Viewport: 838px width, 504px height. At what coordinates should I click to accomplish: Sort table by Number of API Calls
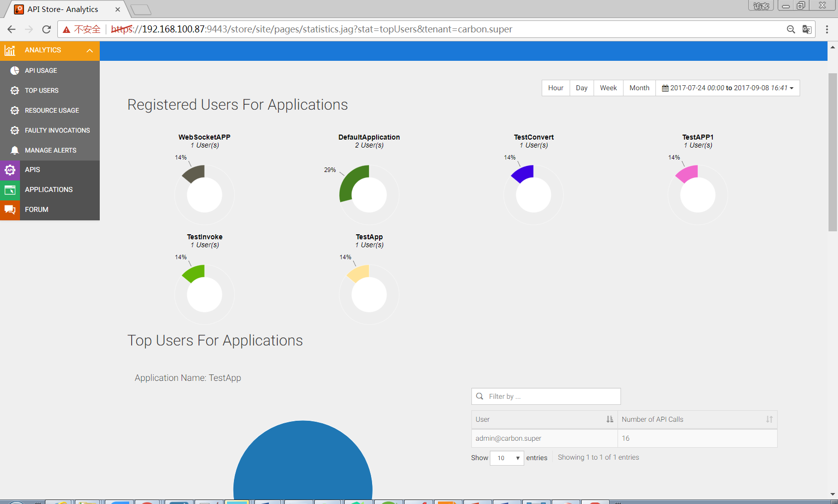click(697, 419)
